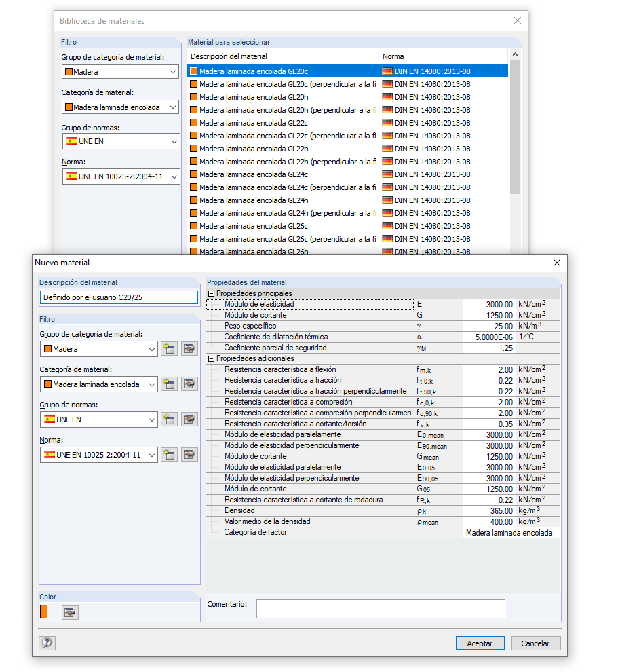This screenshot has width=620, height=672.
Task: Create new category next to Madera laminada encolada
Action: pos(169,384)
